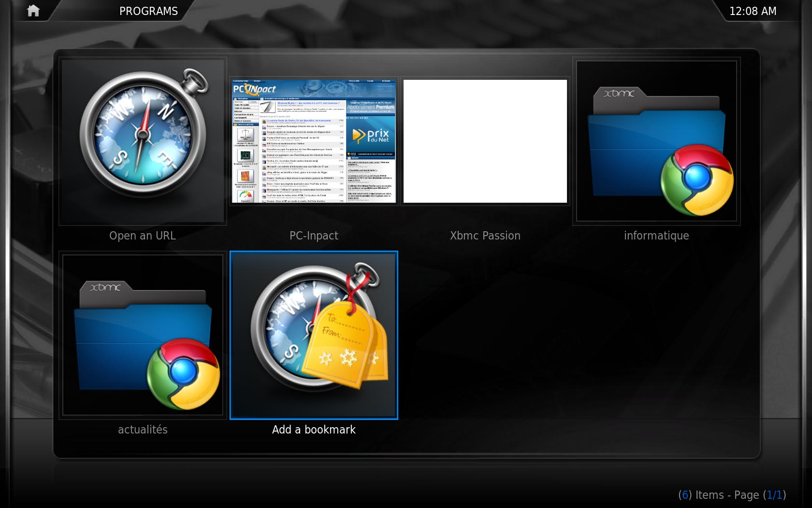Click the 12:08 AM clock

click(x=753, y=11)
